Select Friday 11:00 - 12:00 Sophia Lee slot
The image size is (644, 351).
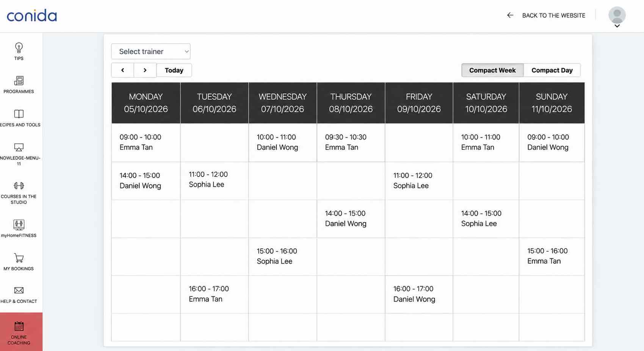(x=419, y=181)
